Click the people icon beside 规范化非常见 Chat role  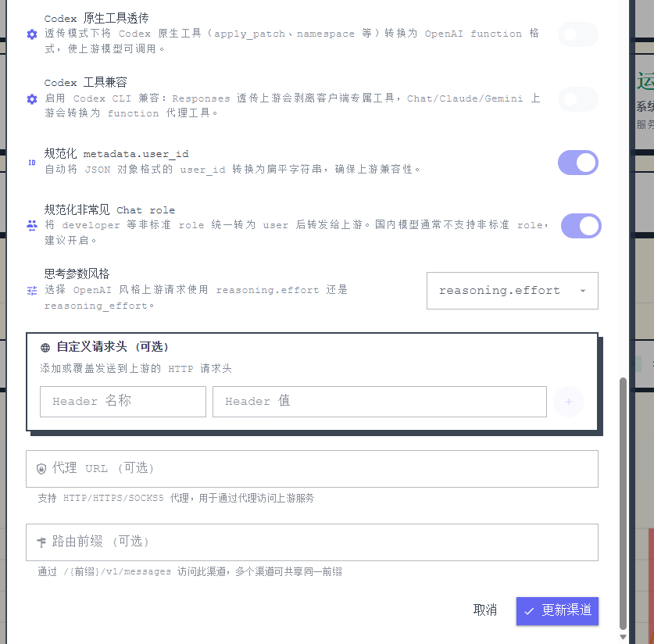[32, 226]
